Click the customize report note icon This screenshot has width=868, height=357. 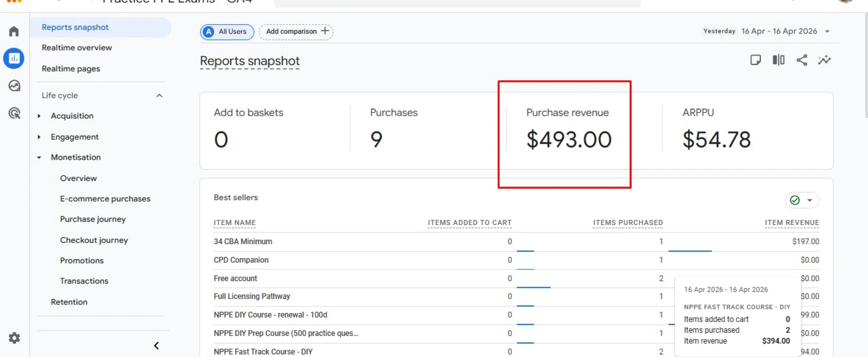756,60
